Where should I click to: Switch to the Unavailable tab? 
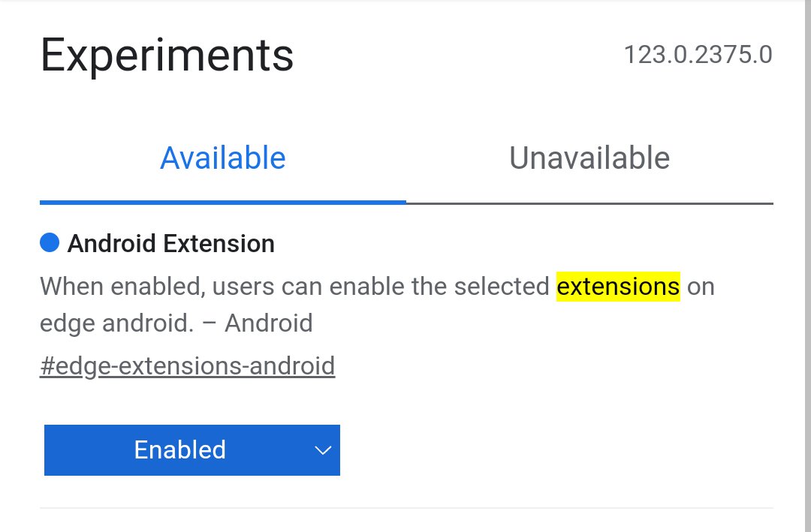pos(589,158)
